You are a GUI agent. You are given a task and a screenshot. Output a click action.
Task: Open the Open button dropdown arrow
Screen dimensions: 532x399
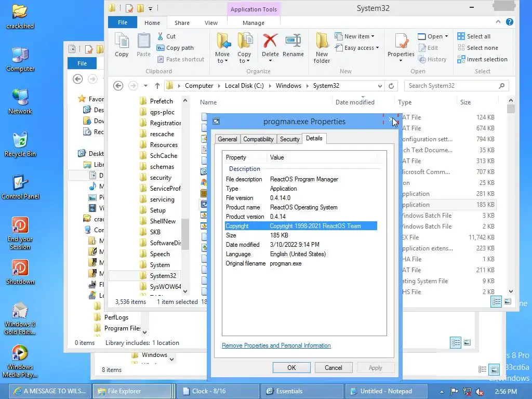pyautogui.click(x=446, y=36)
